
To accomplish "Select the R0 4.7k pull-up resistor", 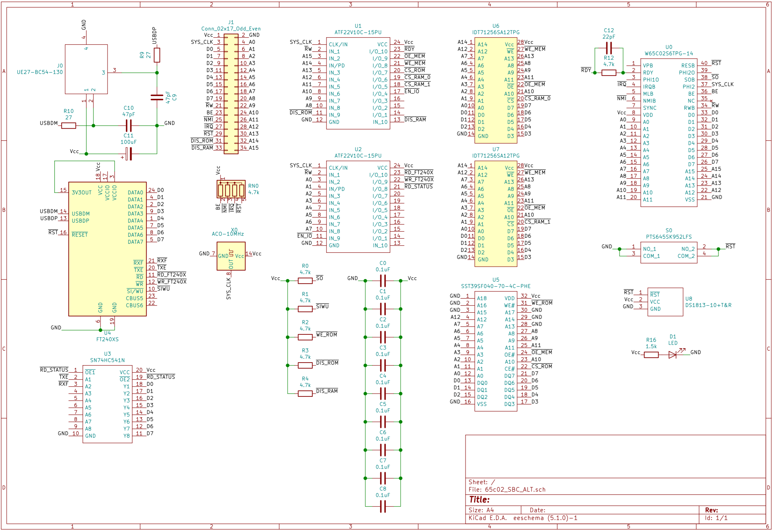I will [x=305, y=281].
